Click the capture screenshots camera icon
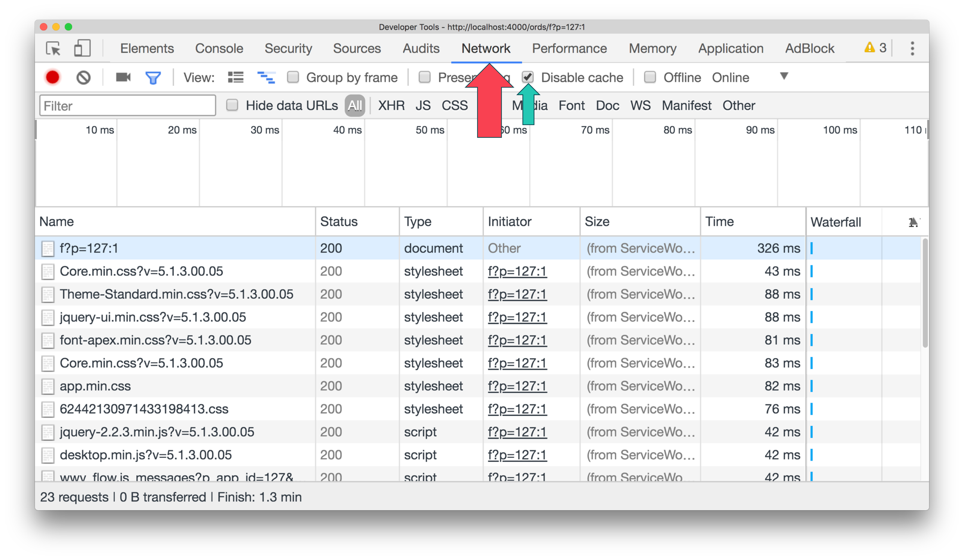This screenshot has width=964, height=560. point(123,77)
